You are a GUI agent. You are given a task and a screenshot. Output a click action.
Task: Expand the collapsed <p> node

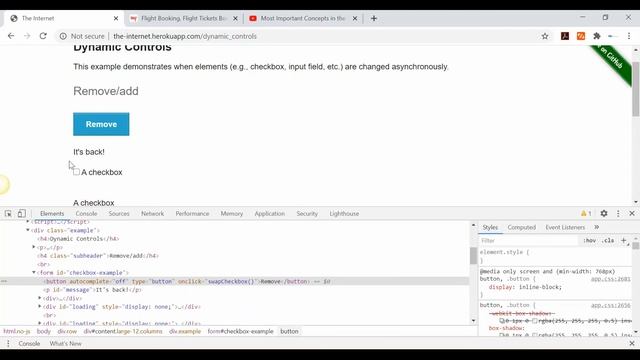click(34, 247)
